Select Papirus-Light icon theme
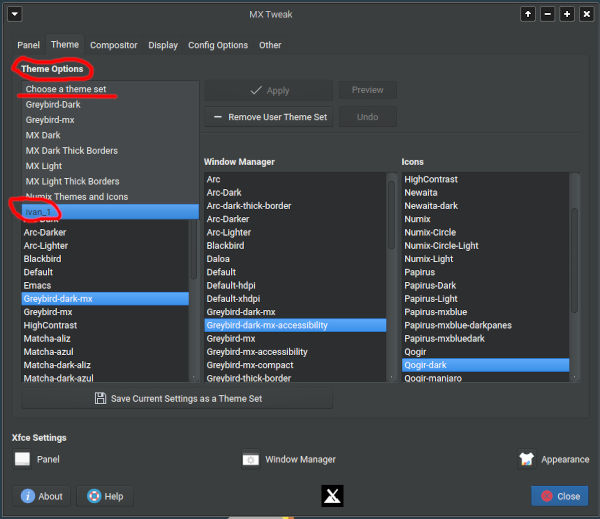 [x=486, y=299]
